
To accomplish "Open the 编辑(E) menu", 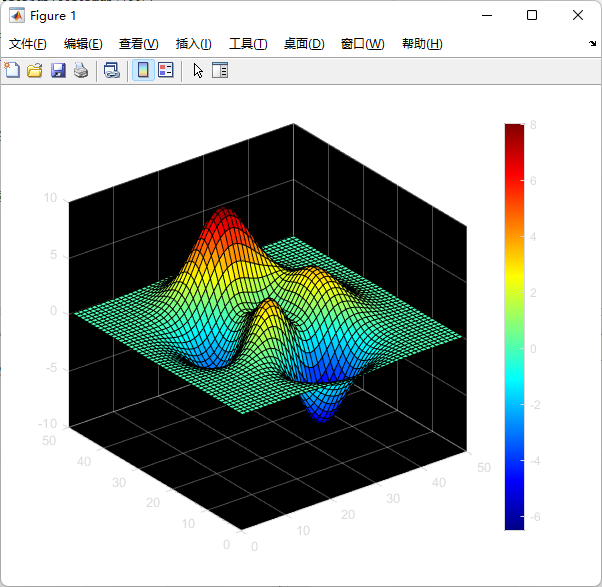I will (x=83, y=44).
